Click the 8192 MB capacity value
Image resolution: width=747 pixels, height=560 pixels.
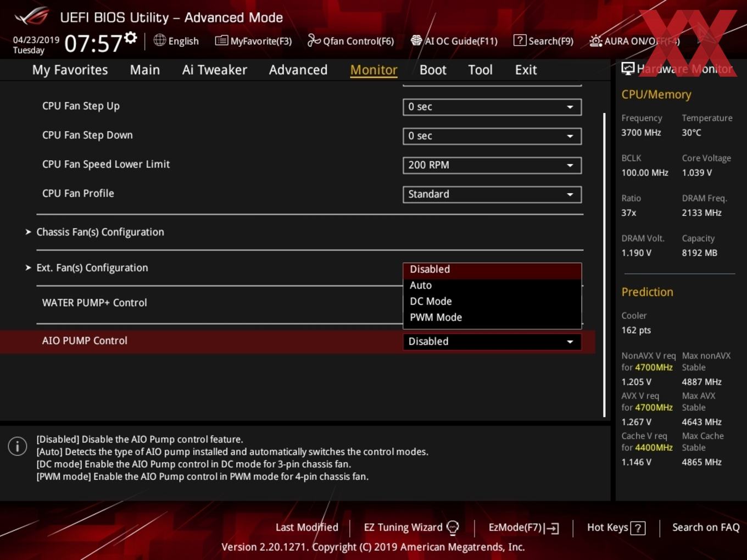tap(699, 253)
